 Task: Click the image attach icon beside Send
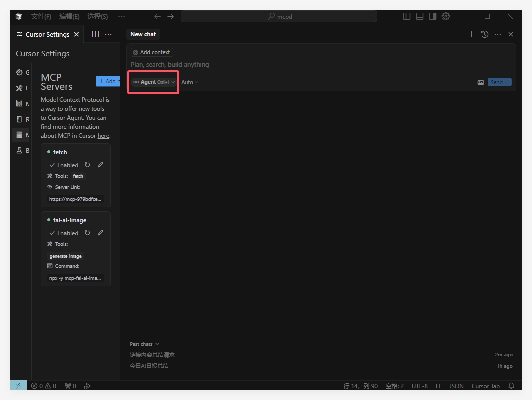[480, 82]
